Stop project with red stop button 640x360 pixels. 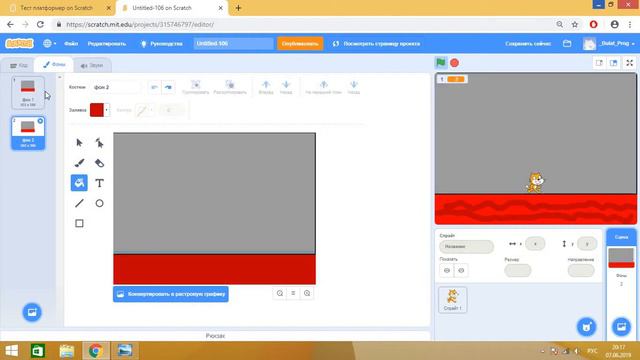tap(454, 63)
